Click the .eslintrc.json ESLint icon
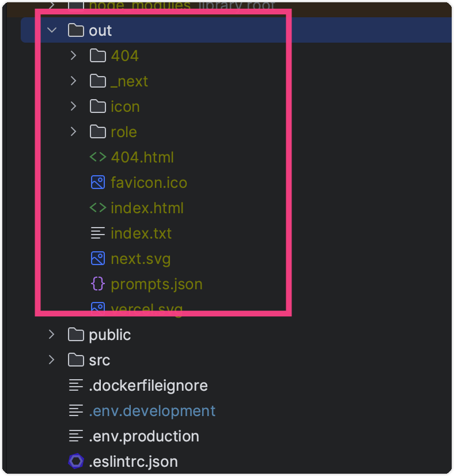The height and width of the screenshot is (476, 454). [76, 462]
